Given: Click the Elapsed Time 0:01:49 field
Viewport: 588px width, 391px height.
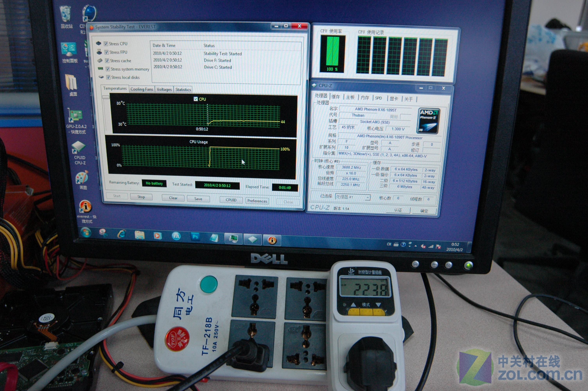Looking at the screenshot, I should click(x=285, y=187).
